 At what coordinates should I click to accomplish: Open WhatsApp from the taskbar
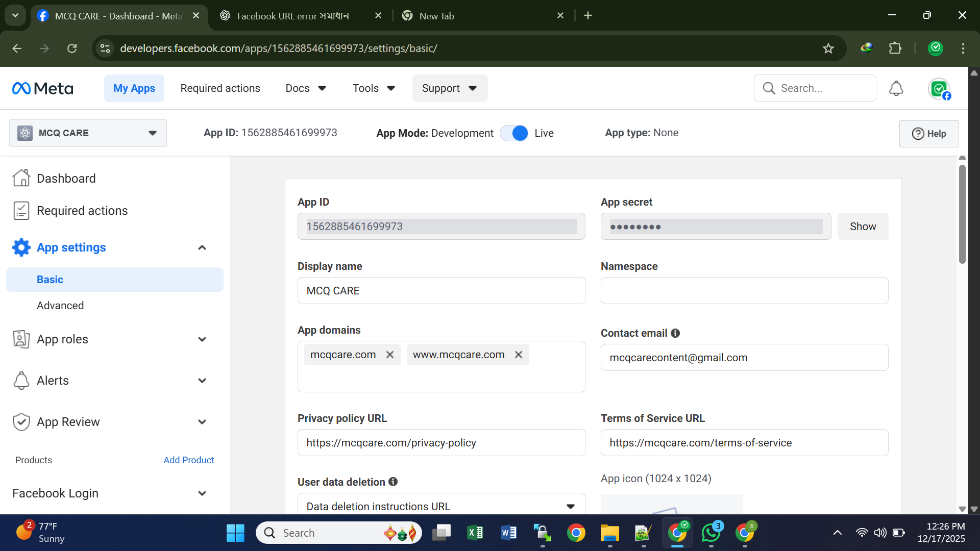coord(711,533)
